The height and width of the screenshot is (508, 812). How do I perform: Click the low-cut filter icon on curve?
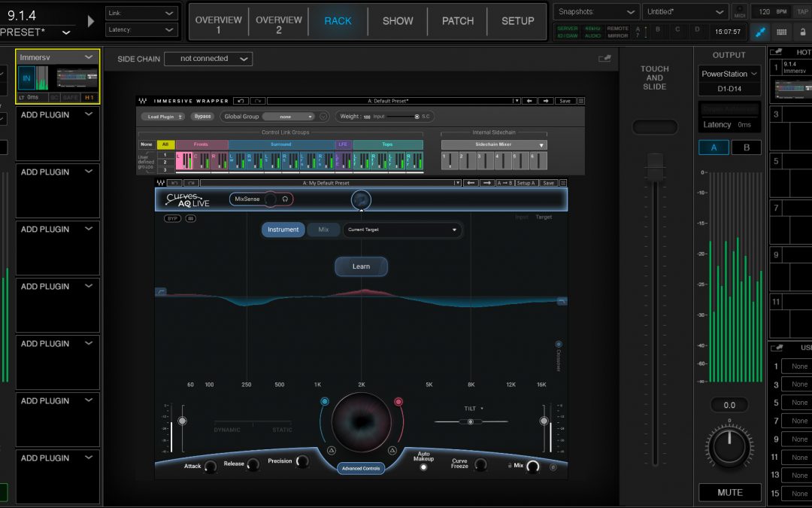(x=161, y=292)
